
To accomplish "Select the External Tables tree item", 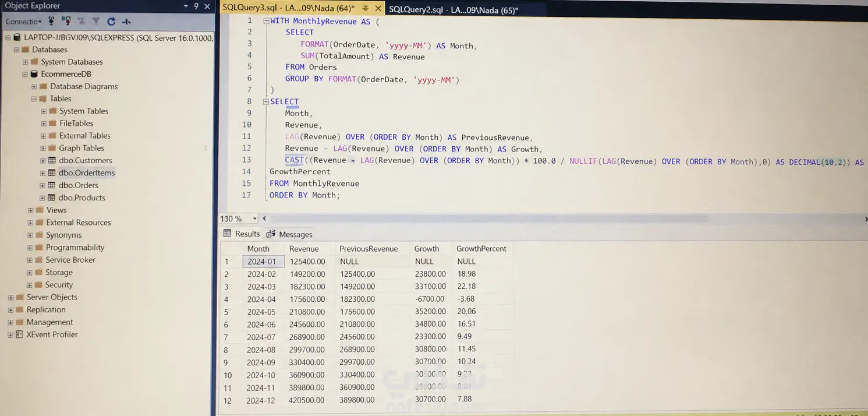I will 84,136.
